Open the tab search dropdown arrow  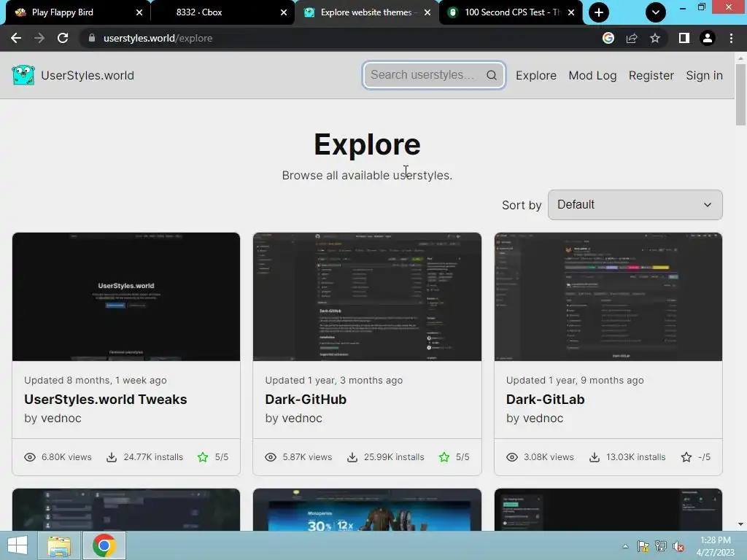(x=656, y=12)
